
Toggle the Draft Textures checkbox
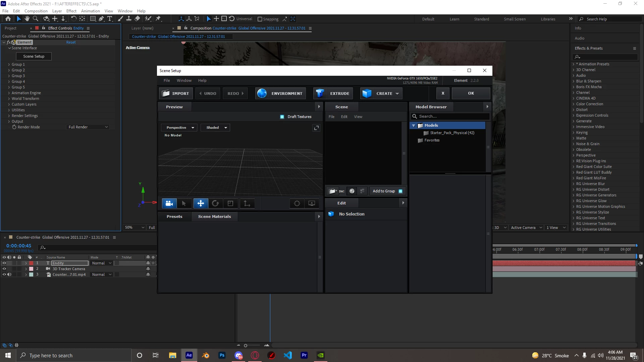282,117
